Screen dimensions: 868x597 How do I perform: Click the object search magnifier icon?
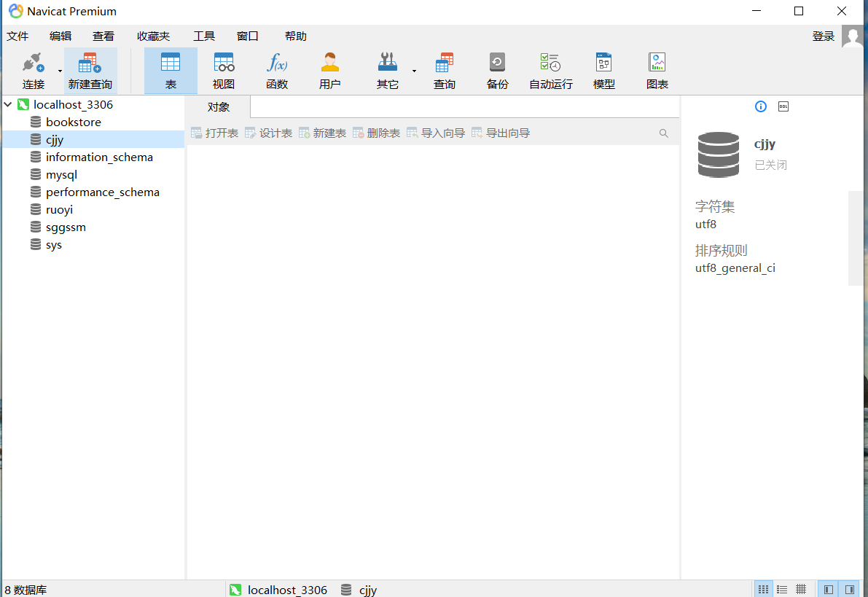coord(664,133)
